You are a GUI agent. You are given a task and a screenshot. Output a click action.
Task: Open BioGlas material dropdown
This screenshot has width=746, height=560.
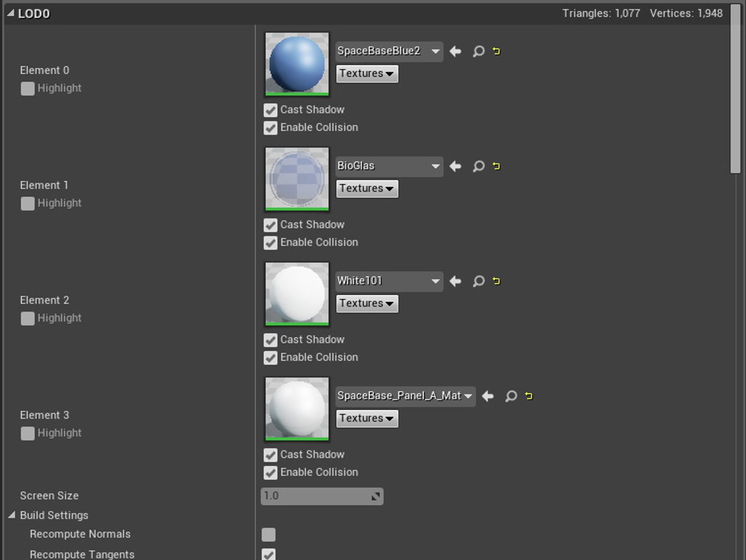pyautogui.click(x=389, y=166)
